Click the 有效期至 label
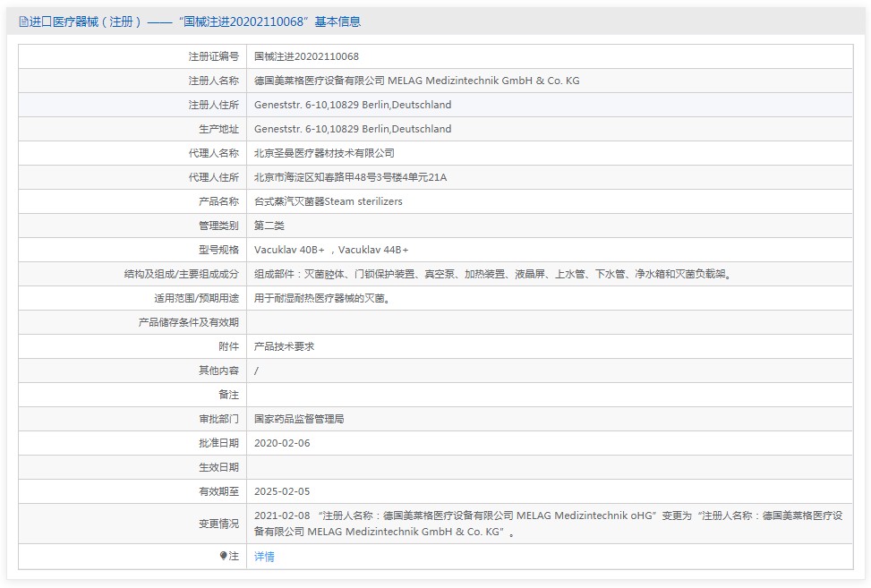The image size is (871, 588). pyautogui.click(x=218, y=491)
